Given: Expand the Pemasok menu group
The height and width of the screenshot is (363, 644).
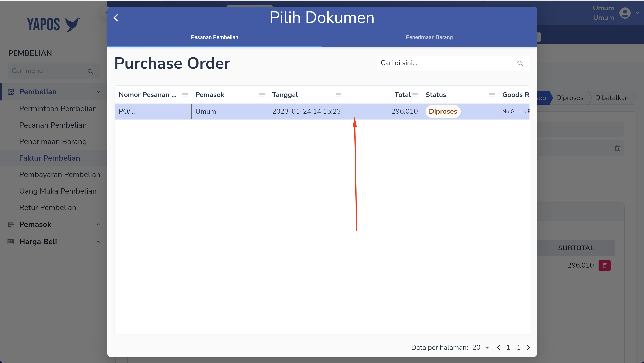Looking at the screenshot, I should pyautogui.click(x=98, y=225).
